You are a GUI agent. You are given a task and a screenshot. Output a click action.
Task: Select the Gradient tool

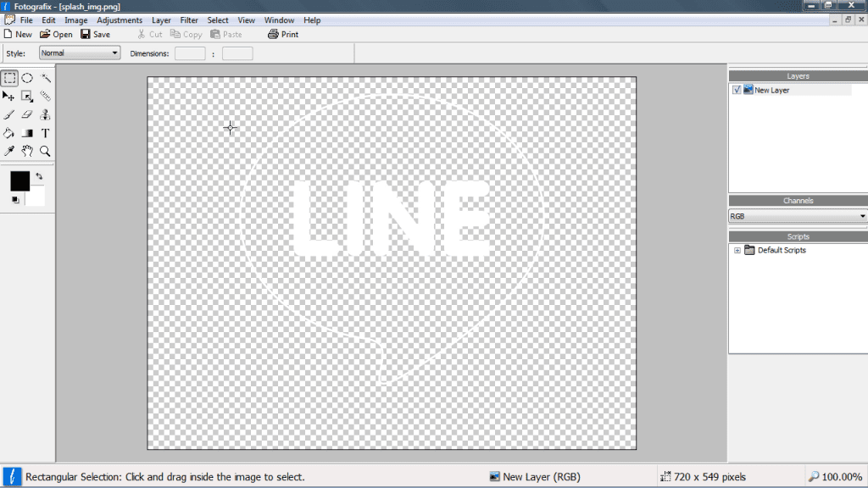tap(27, 133)
